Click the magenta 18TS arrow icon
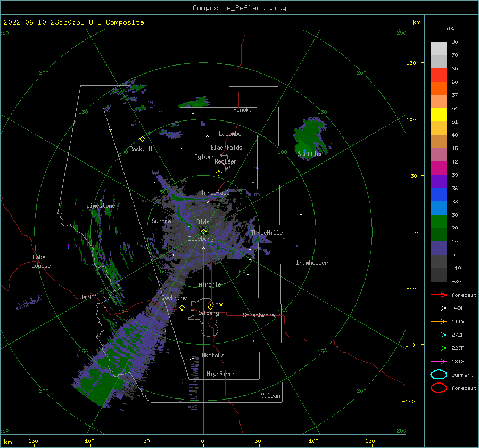 [x=439, y=362]
